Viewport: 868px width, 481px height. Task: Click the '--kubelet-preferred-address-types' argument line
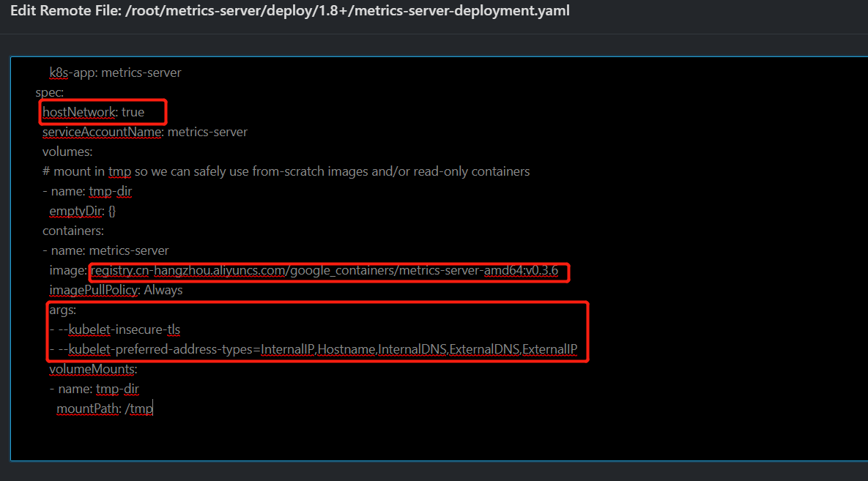click(x=314, y=350)
